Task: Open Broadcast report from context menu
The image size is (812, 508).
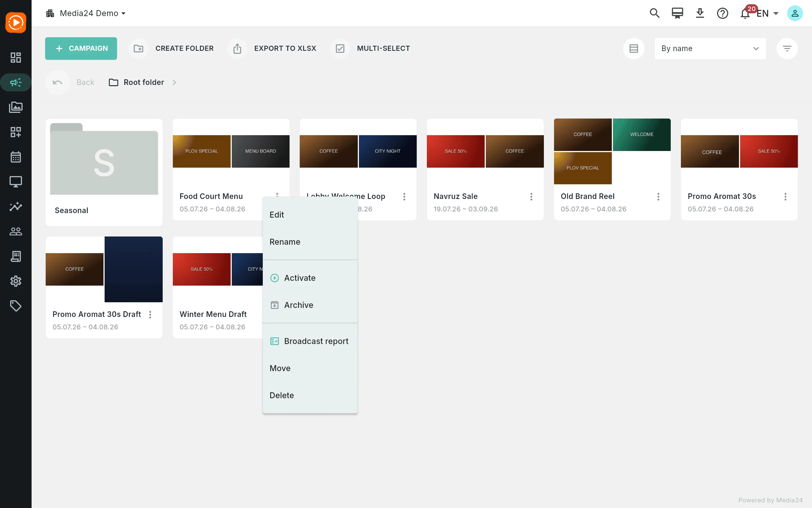Action: (x=310, y=341)
